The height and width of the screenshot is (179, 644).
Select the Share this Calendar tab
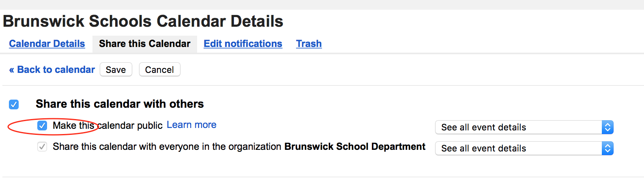click(x=145, y=44)
